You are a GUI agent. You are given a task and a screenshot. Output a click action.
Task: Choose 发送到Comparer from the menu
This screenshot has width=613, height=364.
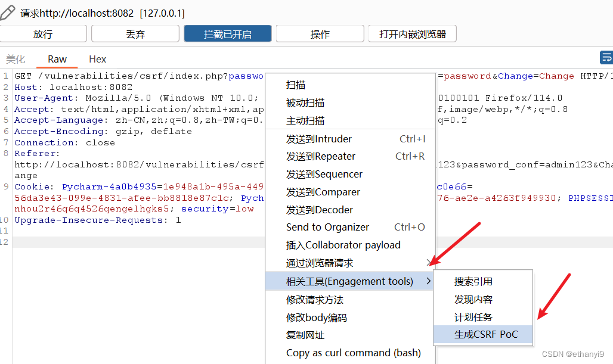pyautogui.click(x=350, y=192)
